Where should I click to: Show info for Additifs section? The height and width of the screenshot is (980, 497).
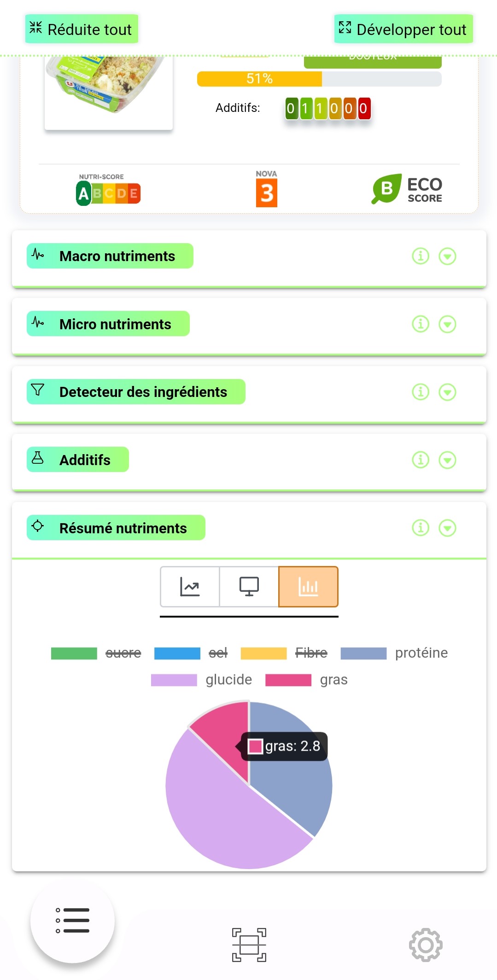pyautogui.click(x=420, y=460)
